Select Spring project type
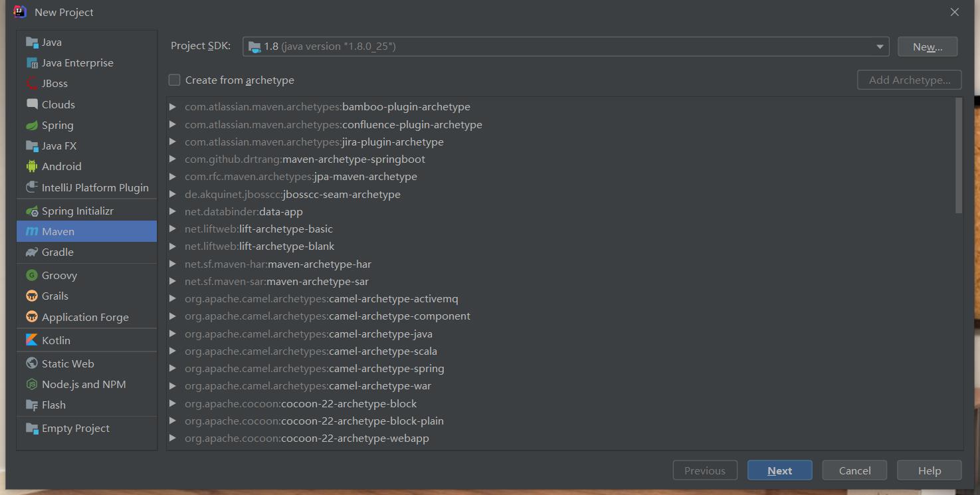The width and height of the screenshot is (980, 495). click(x=86, y=126)
